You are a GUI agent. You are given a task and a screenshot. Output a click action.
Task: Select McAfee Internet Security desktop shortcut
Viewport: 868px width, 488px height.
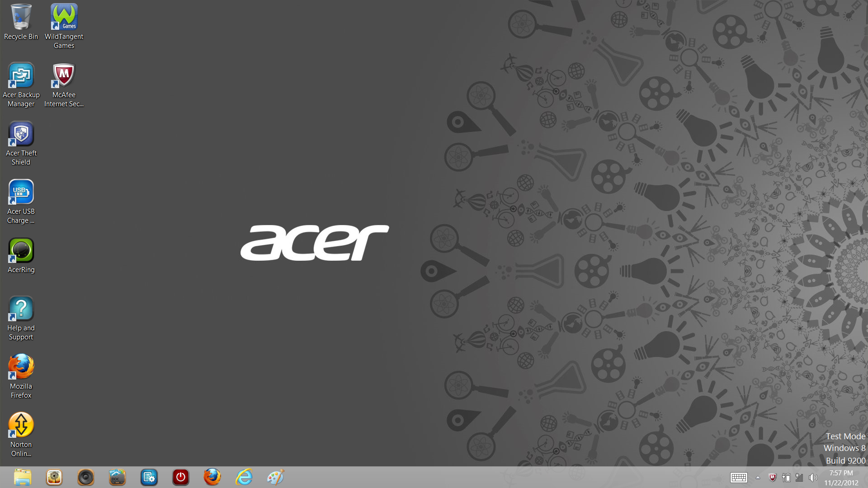(64, 85)
